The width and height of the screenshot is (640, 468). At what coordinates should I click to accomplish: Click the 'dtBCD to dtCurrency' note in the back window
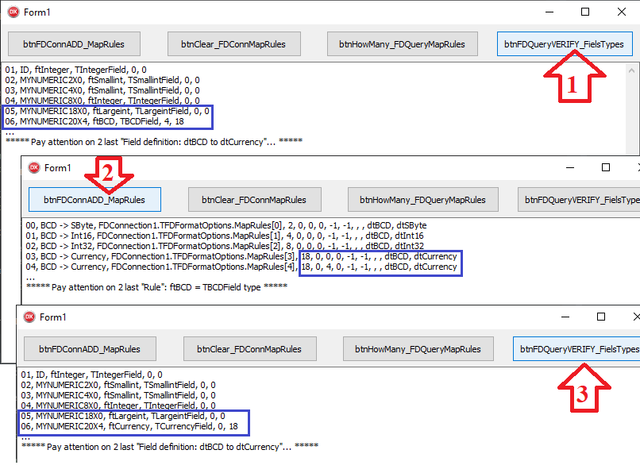(154, 142)
